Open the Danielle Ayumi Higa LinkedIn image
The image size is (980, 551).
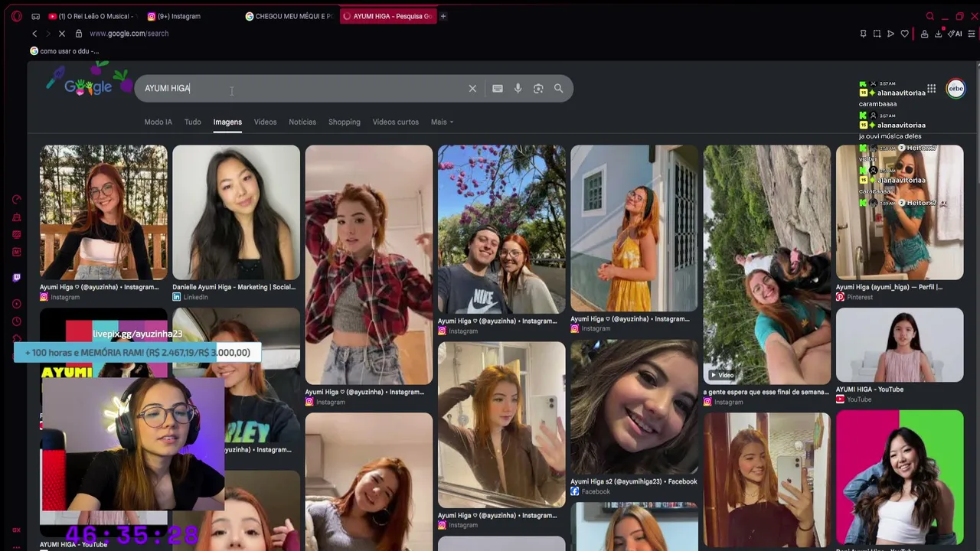pos(236,213)
